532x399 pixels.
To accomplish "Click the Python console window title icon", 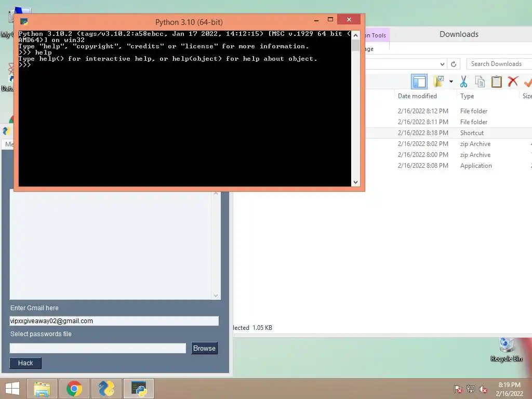I will 24,22.
